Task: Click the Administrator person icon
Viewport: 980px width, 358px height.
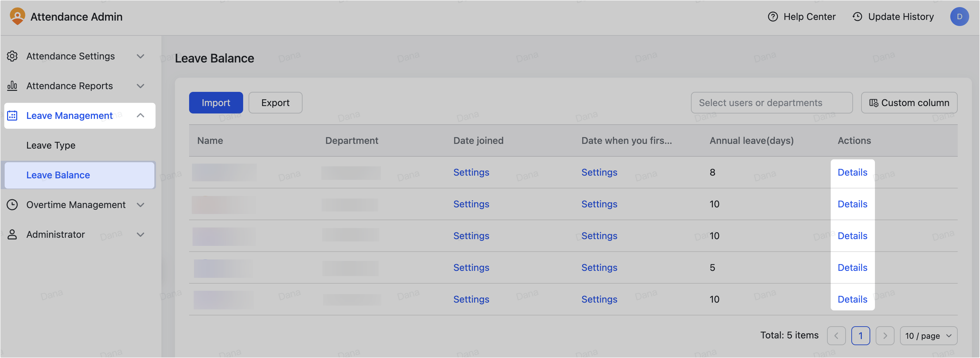Action: [x=12, y=234]
